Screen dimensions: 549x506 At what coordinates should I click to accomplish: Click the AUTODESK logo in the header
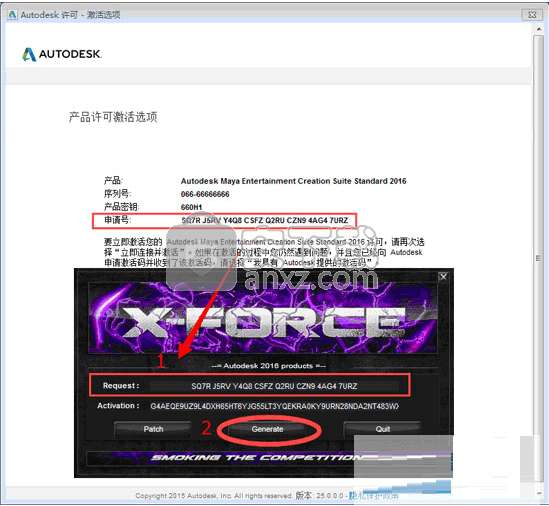tap(62, 54)
